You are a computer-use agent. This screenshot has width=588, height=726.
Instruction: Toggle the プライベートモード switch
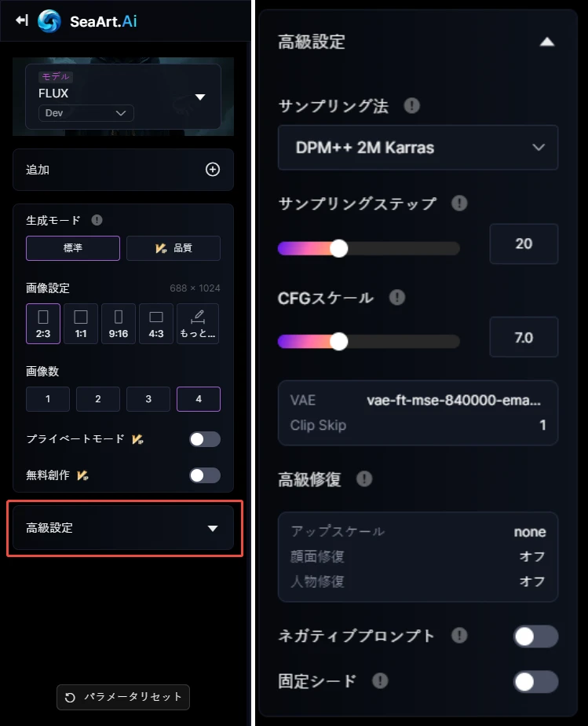click(205, 439)
